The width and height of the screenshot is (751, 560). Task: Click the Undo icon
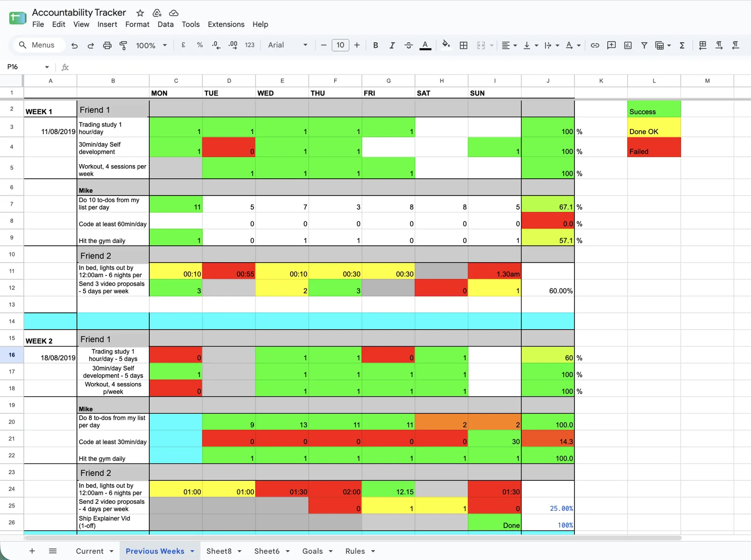pyautogui.click(x=74, y=45)
